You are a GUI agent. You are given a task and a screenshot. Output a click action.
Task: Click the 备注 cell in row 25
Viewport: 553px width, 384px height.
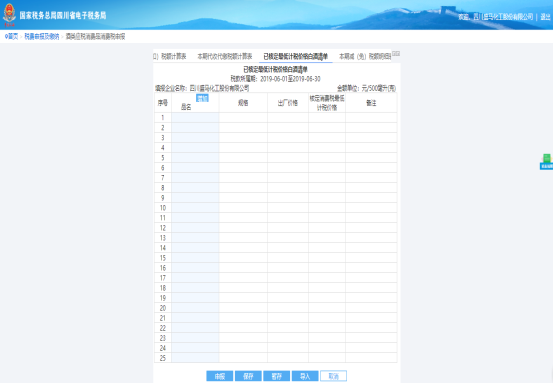click(371, 358)
